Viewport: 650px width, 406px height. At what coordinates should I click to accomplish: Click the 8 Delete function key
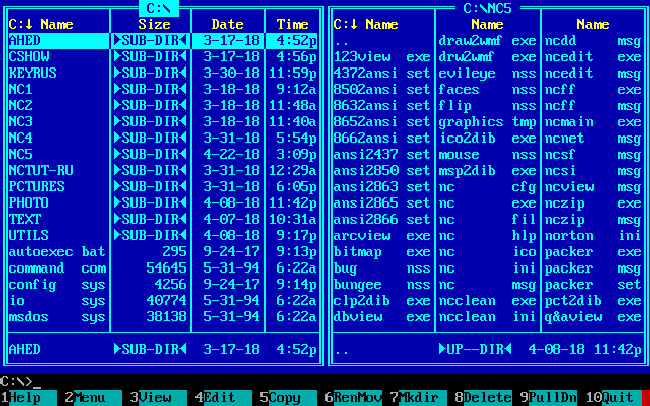(483, 398)
